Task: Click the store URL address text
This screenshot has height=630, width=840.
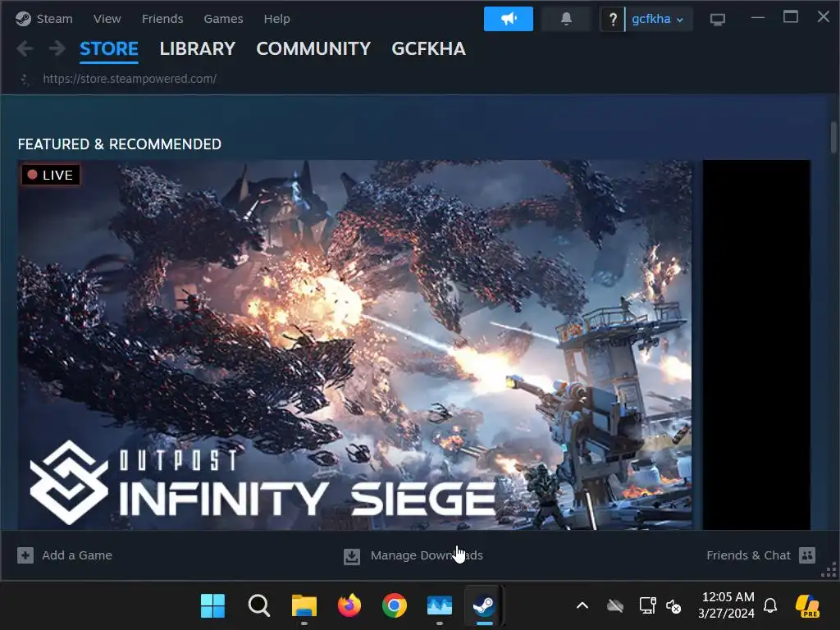Action: [x=130, y=79]
